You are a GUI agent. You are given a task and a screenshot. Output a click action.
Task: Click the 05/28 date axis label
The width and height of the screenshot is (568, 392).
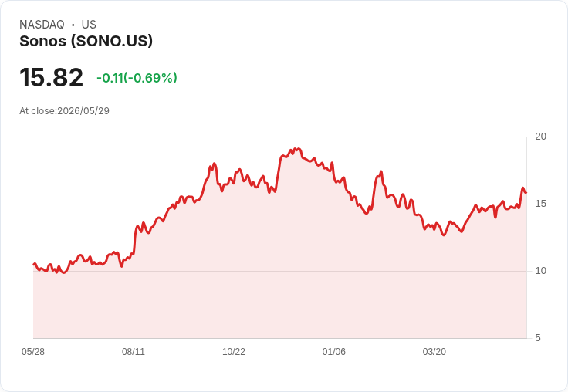[x=33, y=352]
